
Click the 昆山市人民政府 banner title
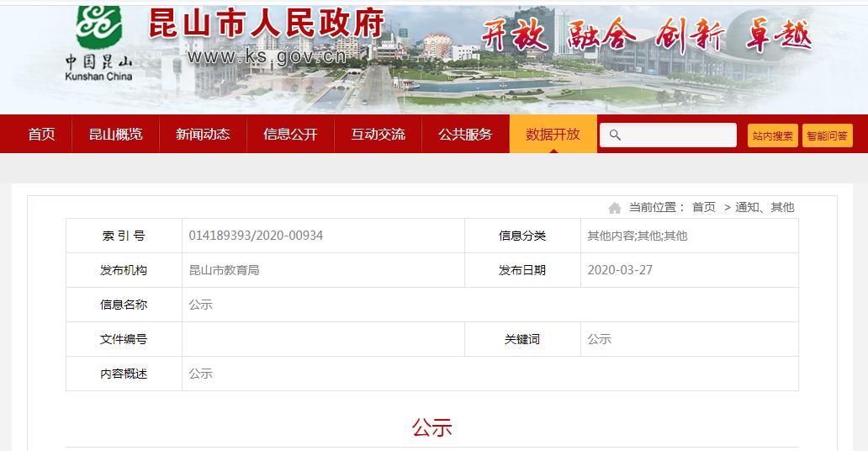tap(267, 24)
